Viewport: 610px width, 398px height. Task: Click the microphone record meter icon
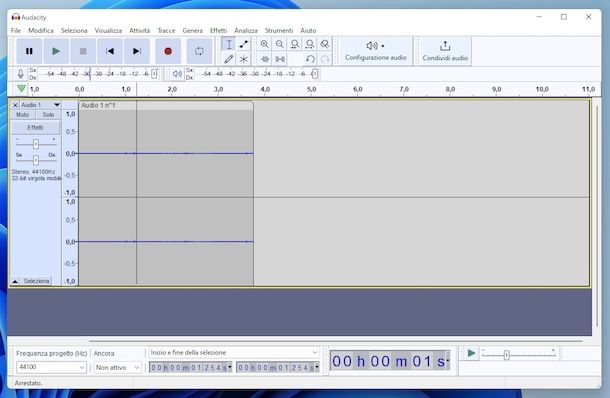click(21, 74)
